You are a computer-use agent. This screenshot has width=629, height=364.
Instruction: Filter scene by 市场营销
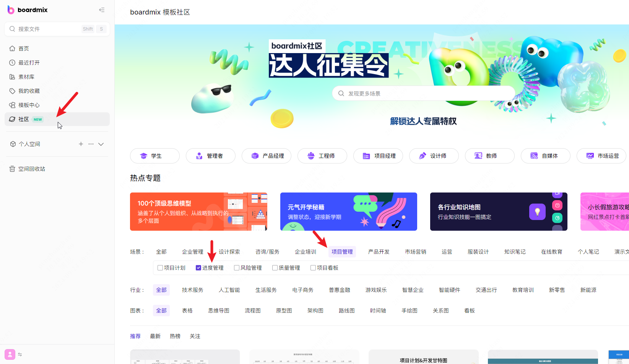tap(416, 252)
